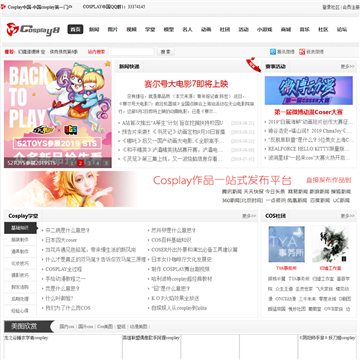Open the ink-painting club thumbnail in COS社团
Screen dimensions: 360x360
tap(330, 244)
